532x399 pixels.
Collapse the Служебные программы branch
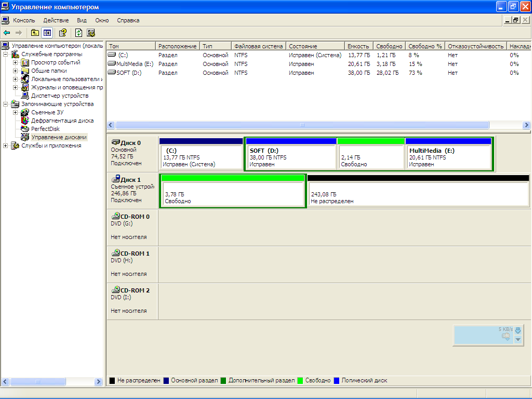coord(6,54)
